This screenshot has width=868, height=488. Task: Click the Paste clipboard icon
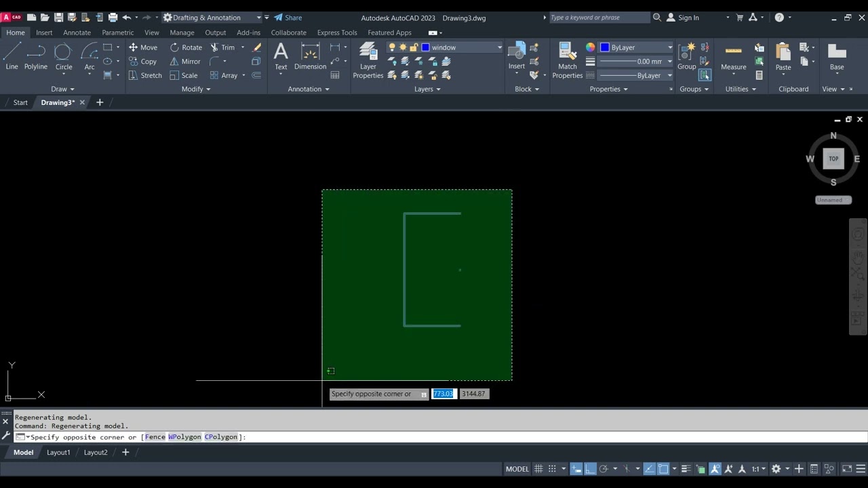click(783, 56)
